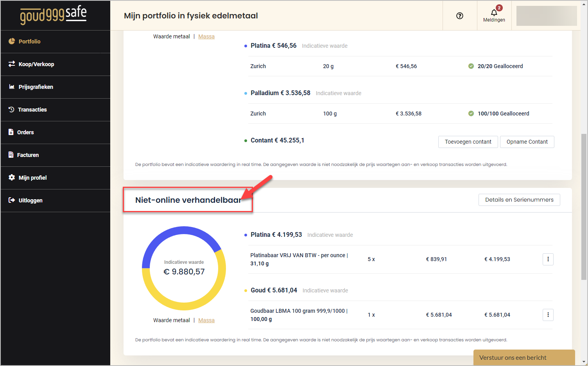Screen dimensions: 588x366
Task: Click Toevoegen contant button
Action: pyautogui.click(x=468, y=142)
